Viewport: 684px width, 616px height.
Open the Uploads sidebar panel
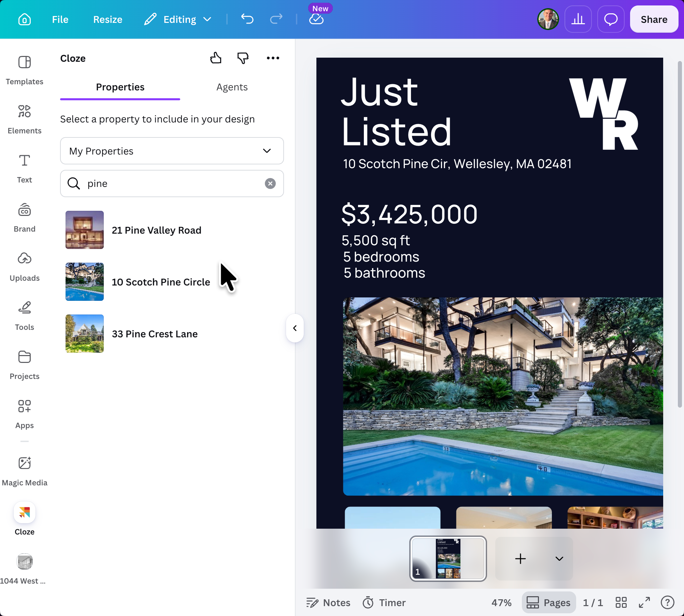coord(25,267)
